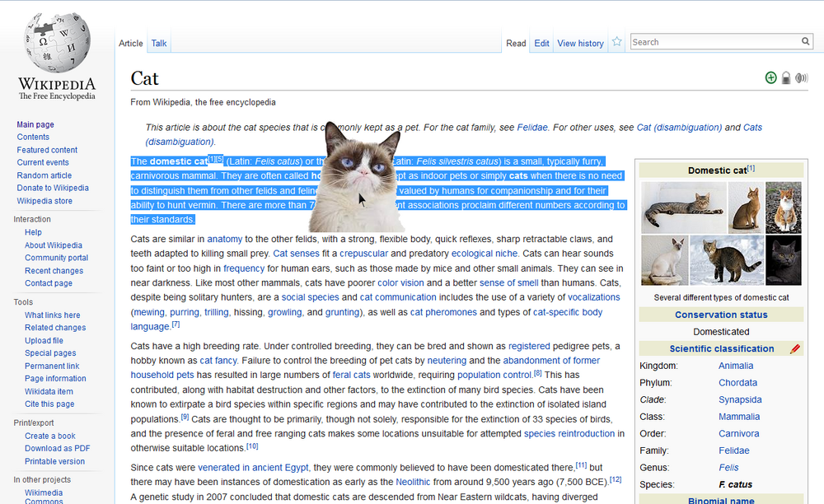Open the Help link

pos(33,232)
